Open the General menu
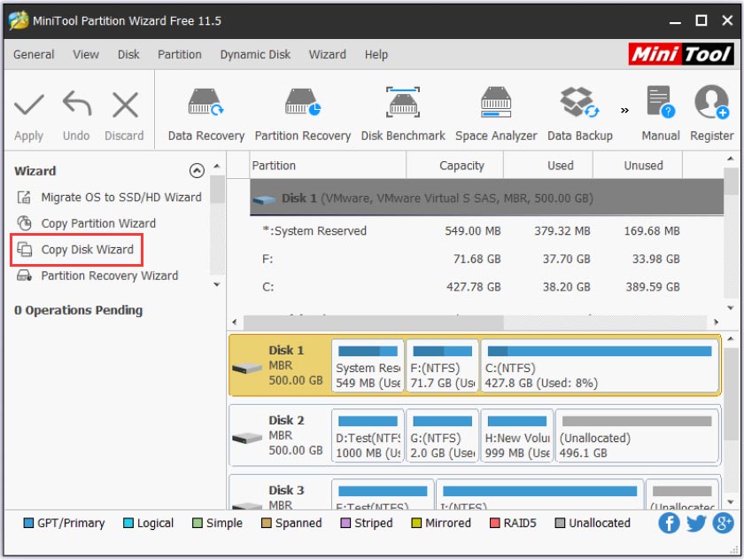The width and height of the screenshot is (744, 560). [34, 55]
